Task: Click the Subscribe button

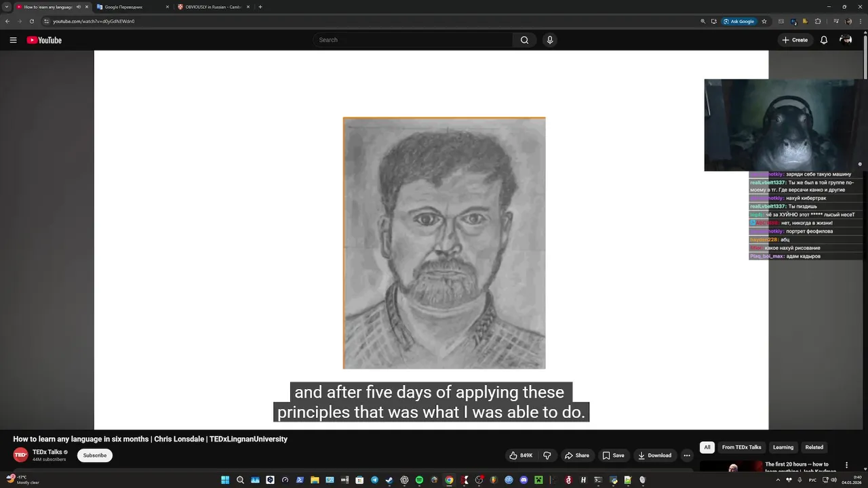Action: pos(95,455)
